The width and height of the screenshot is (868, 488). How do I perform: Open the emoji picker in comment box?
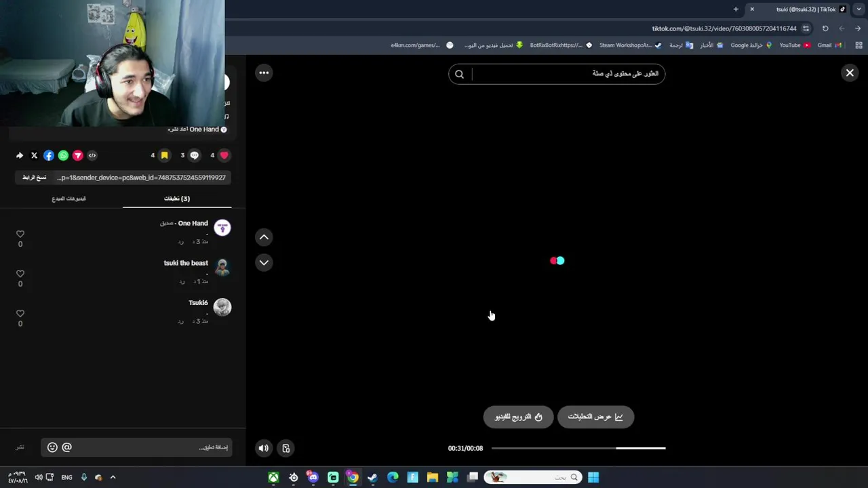pos(52,447)
